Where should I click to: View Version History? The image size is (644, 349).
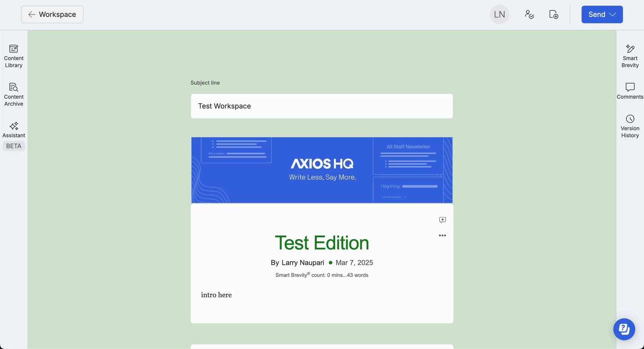pyautogui.click(x=630, y=126)
